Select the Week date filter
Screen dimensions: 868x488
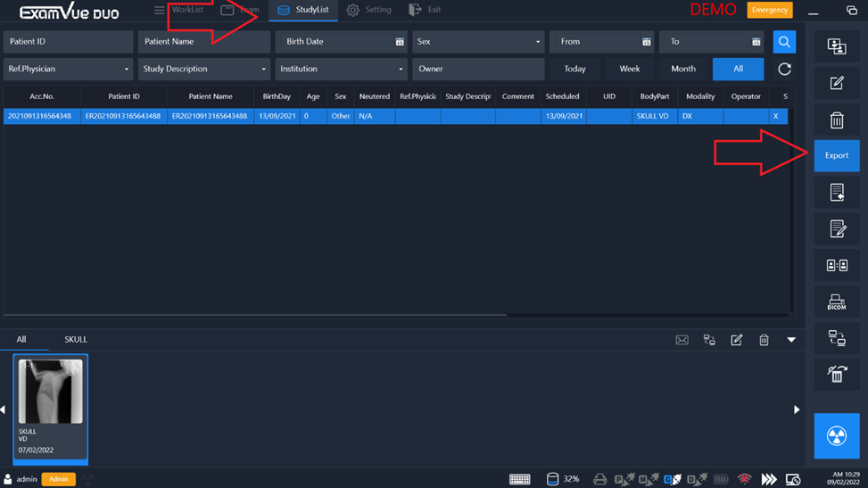tap(630, 70)
